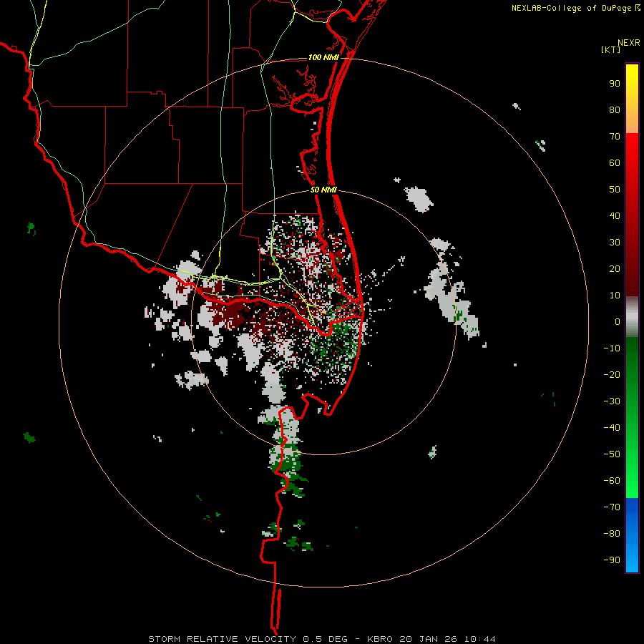Click the 10:44 timestamp
Viewport: 644px width, 644px height.
(479, 639)
